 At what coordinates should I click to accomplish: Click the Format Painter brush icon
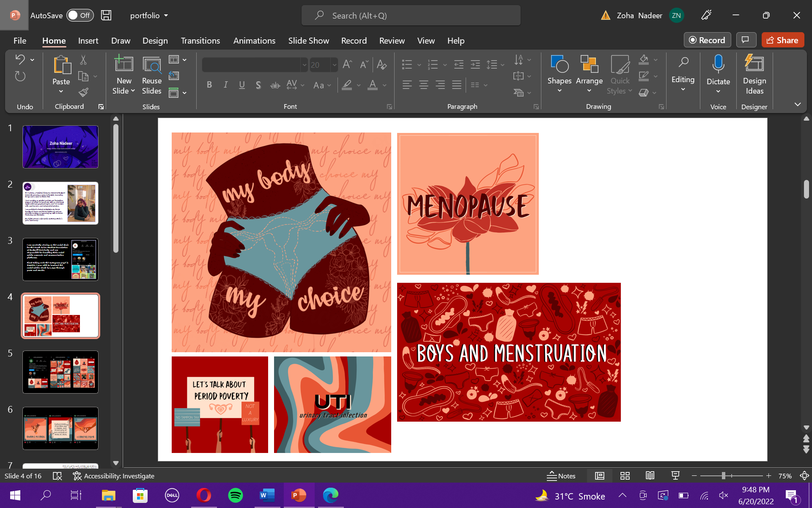pos(83,92)
